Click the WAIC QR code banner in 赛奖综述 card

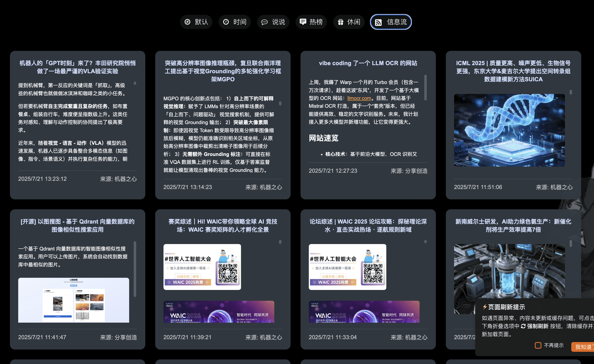202,267
